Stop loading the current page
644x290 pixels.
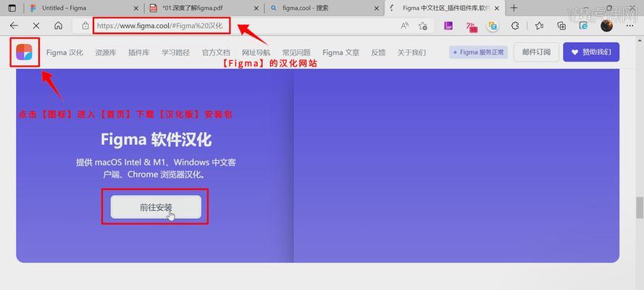point(36,26)
